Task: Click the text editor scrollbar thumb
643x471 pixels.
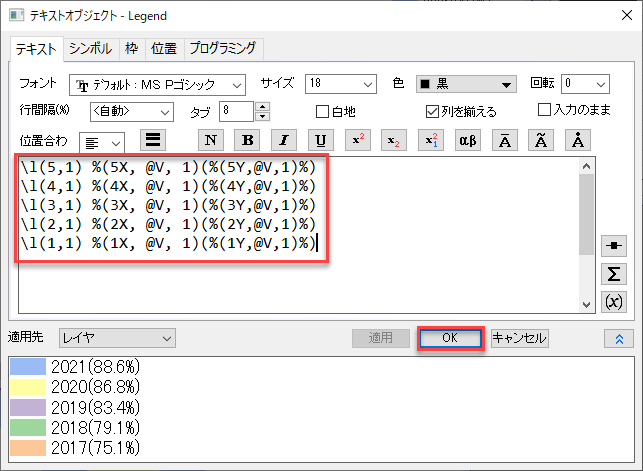Action: [x=586, y=214]
